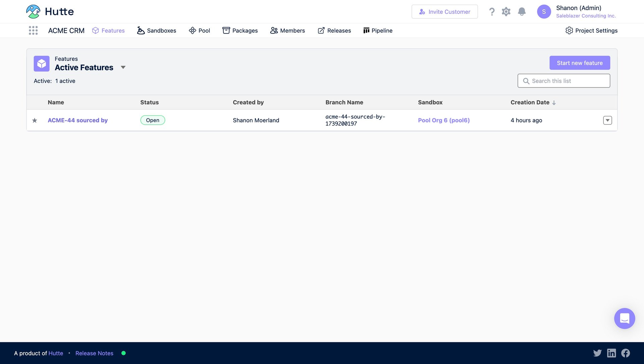This screenshot has height=364, width=644.
Task: Click Start new feature button
Action: 579,63
